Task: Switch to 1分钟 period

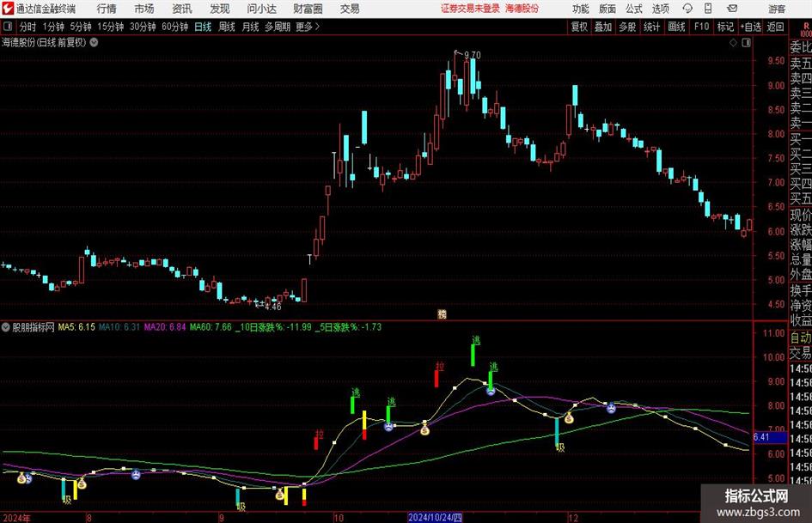Action: [53, 27]
